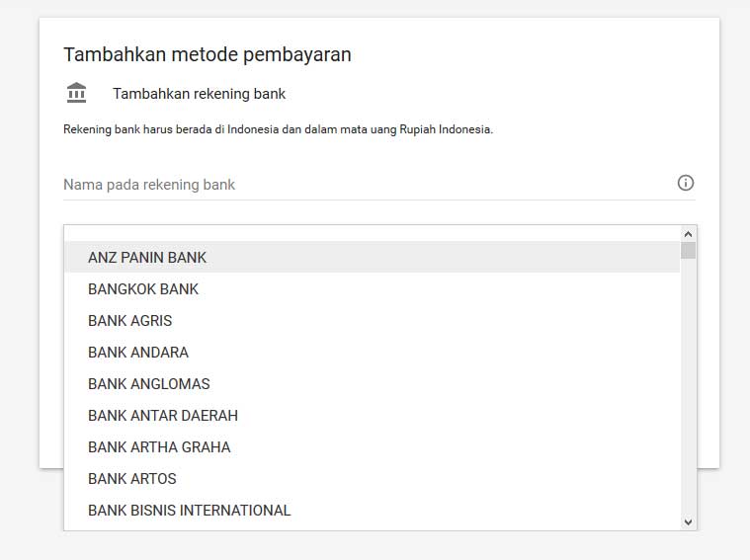Choose BANK ANGLOMAS option
Image resolution: width=750 pixels, height=560 pixels.
pyautogui.click(x=373, y=383)
